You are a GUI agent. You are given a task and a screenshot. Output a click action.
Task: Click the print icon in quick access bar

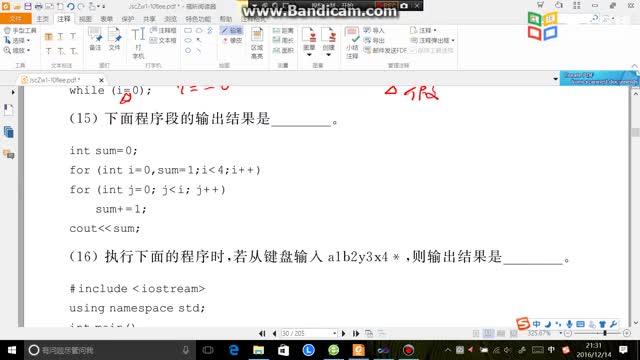pos(38,6)
